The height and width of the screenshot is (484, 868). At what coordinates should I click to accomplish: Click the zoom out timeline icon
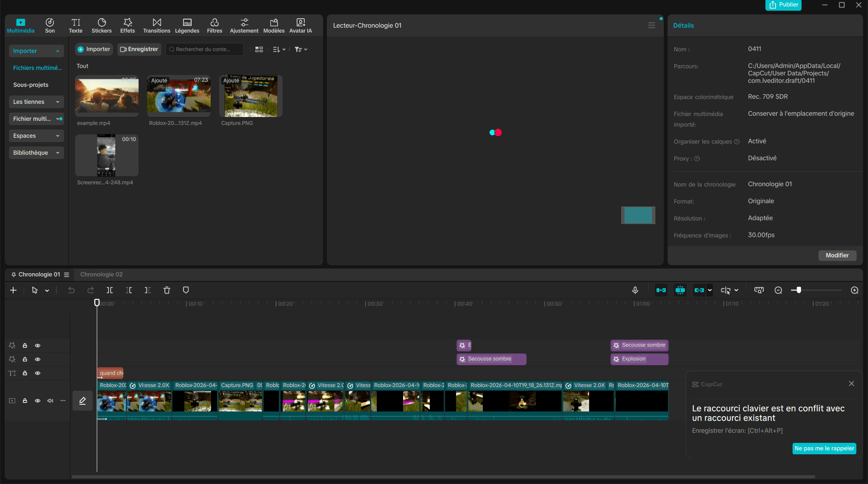coord(778,290)
